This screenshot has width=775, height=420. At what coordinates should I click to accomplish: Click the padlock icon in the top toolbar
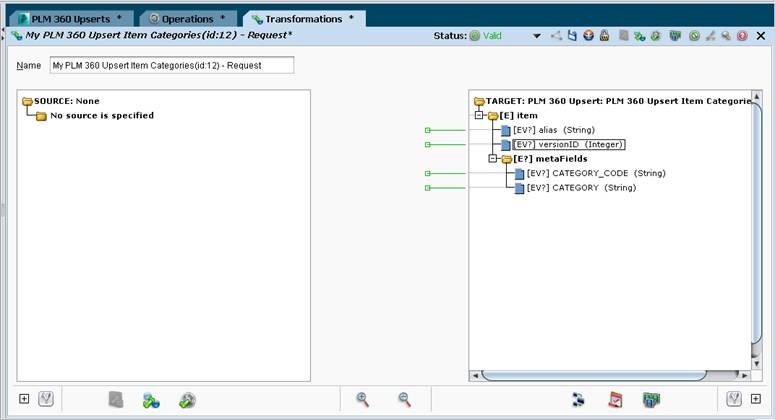(605, 36)
